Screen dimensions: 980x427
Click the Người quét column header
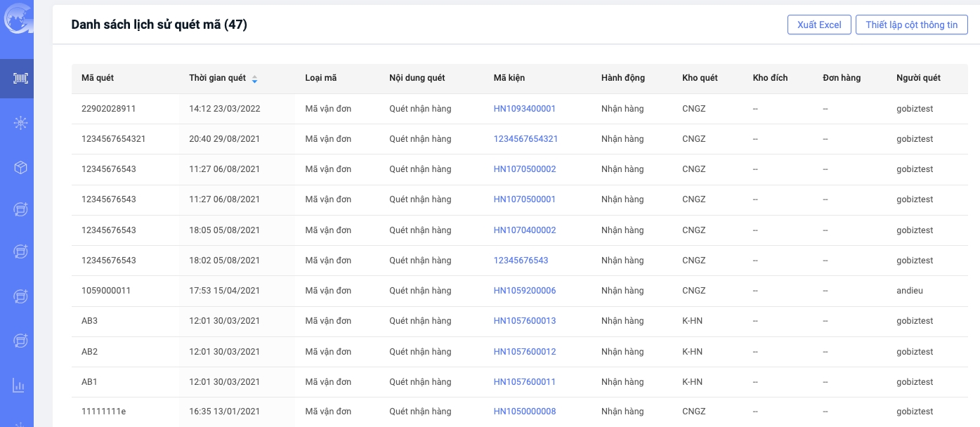[918, 78]
